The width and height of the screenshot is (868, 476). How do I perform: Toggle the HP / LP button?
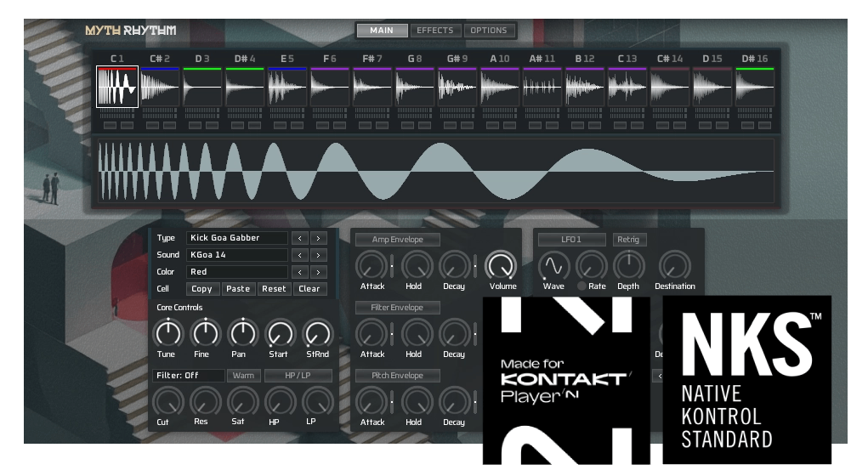298,376
